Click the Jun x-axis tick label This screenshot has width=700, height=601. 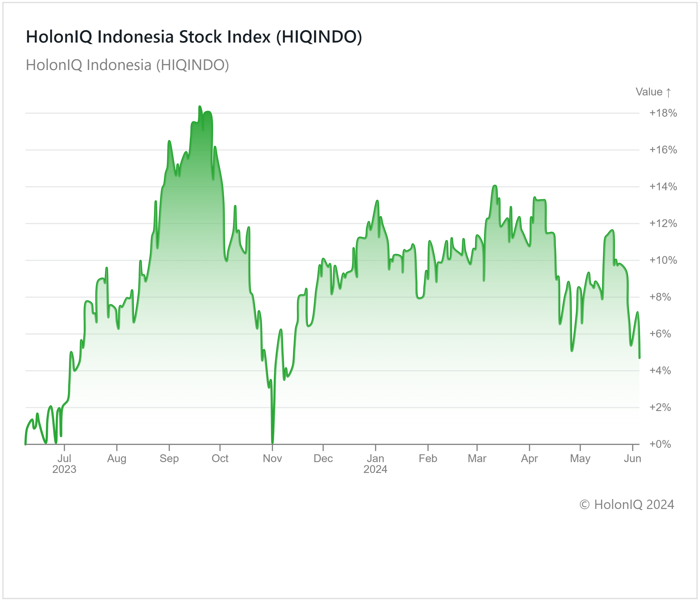(x=632, y=458)
